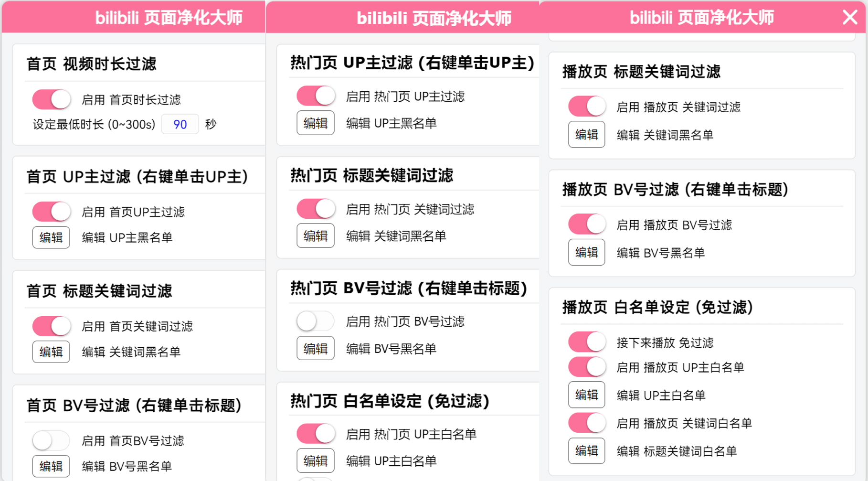Edit the 首页 关键词黑名单
The height and width of the screenshot is (481, 868).
point(51,352)
